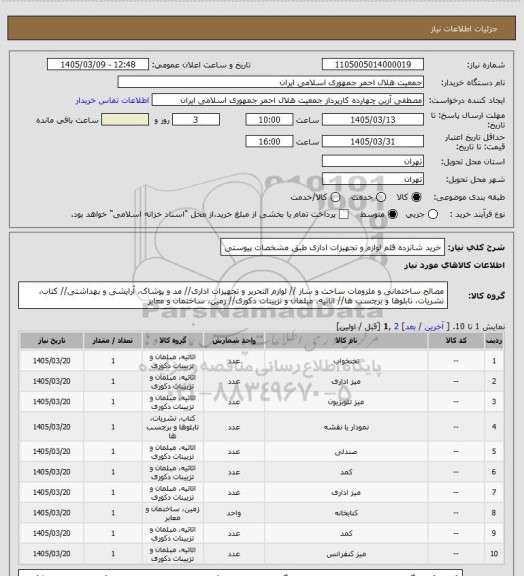This screenshot has width=524, height=576.
Task: Select item name صندلی in row 5
Action: pos(346,451)
